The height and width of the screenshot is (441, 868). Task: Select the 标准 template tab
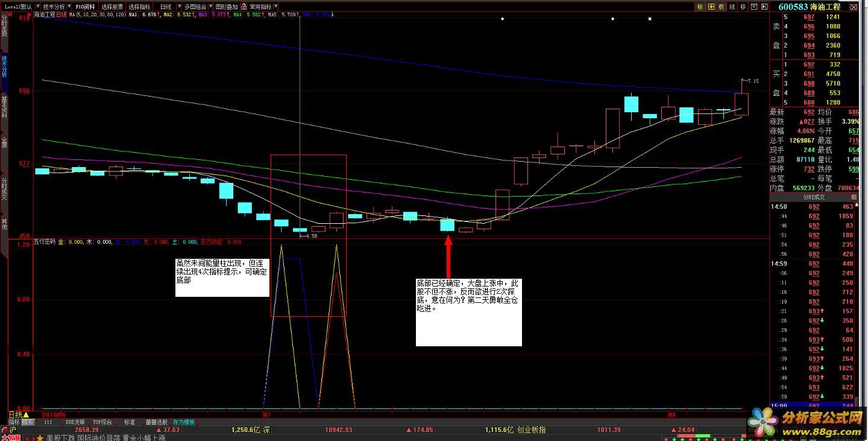pyautogui.click(x=130, y=422)
